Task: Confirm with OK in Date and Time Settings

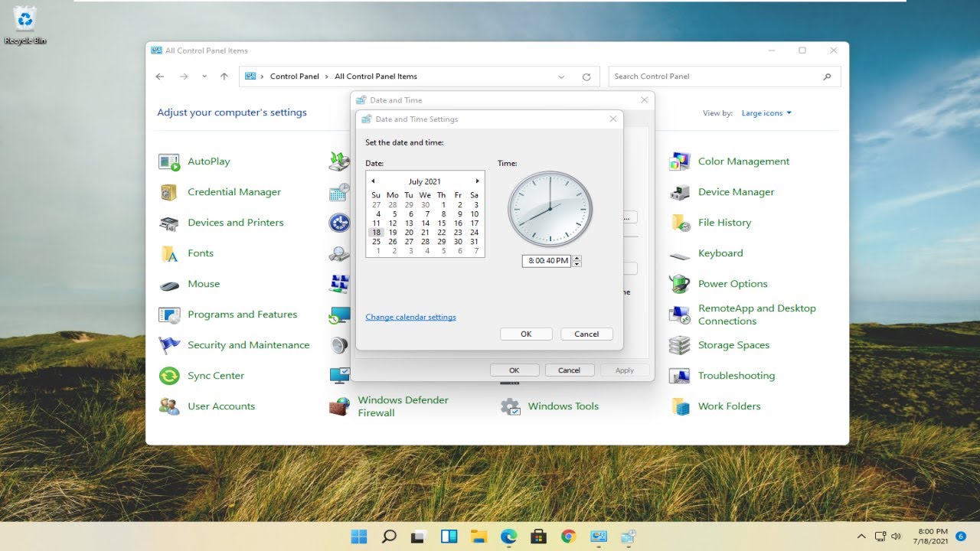Action: tap(526, 334)
